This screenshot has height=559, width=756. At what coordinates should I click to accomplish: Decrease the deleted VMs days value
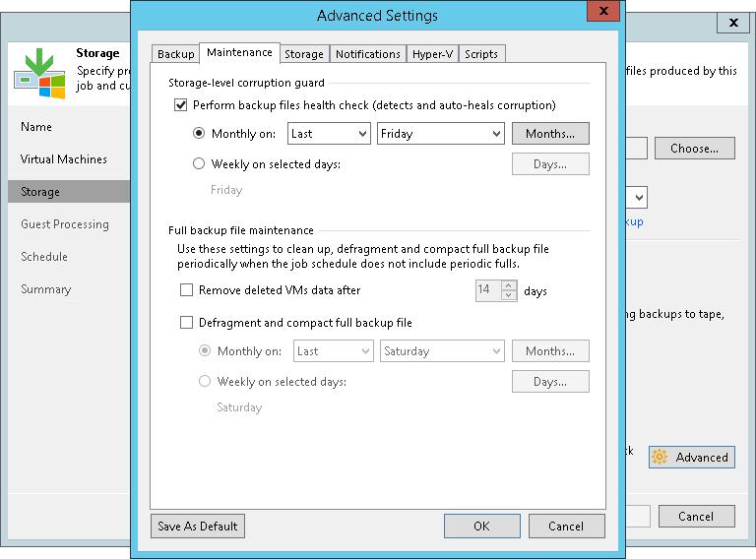509,295
